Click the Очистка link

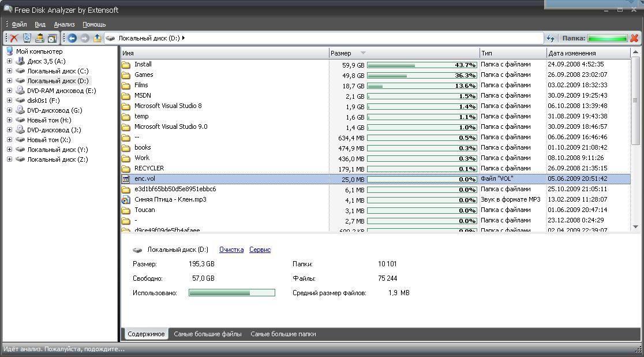tap(231, 250)
